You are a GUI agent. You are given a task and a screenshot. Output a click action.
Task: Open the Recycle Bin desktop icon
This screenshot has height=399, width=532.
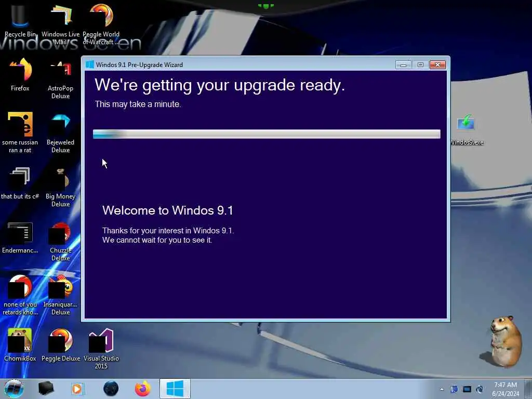point(20,20)
